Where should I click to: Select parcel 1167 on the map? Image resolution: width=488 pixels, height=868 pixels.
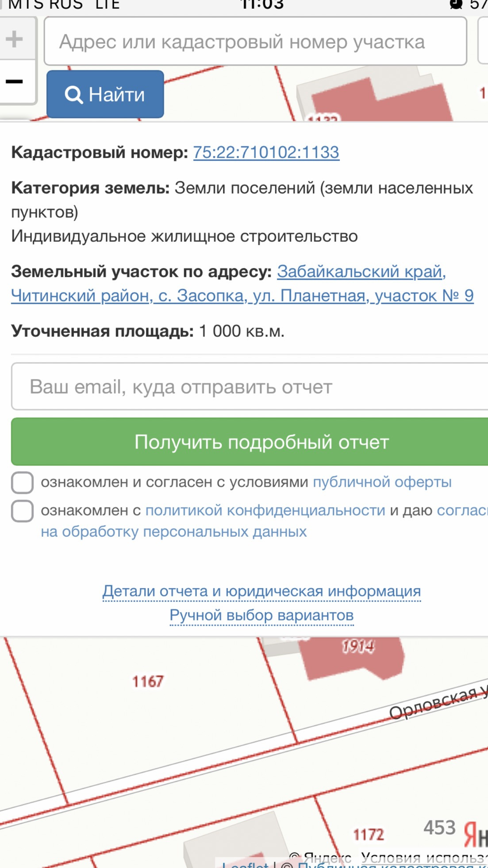148,682
